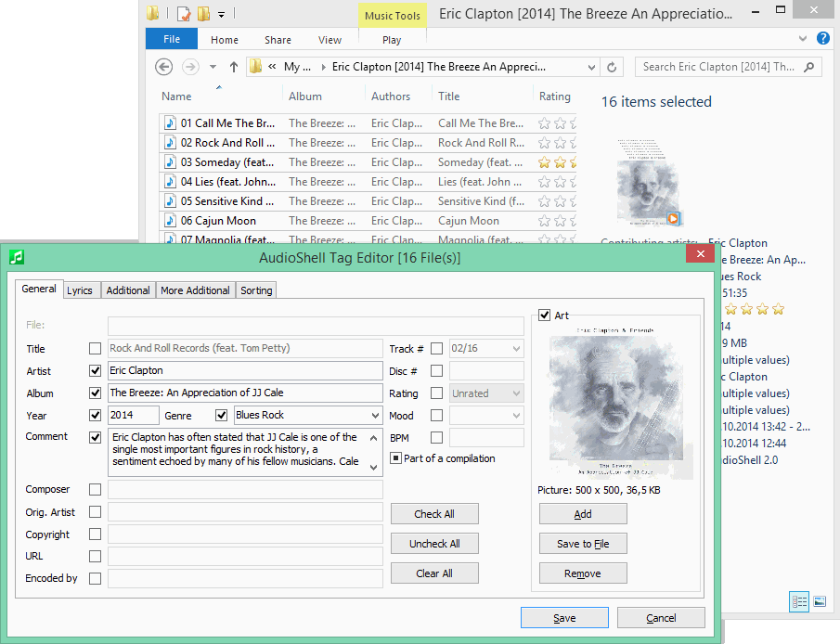Toggle the Title checkbox
The height and width of the screenshot is (644, 840).
point(95,349)
